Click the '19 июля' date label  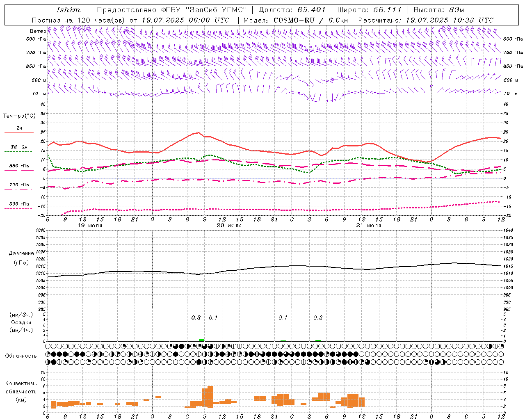(x=90, y=226)
